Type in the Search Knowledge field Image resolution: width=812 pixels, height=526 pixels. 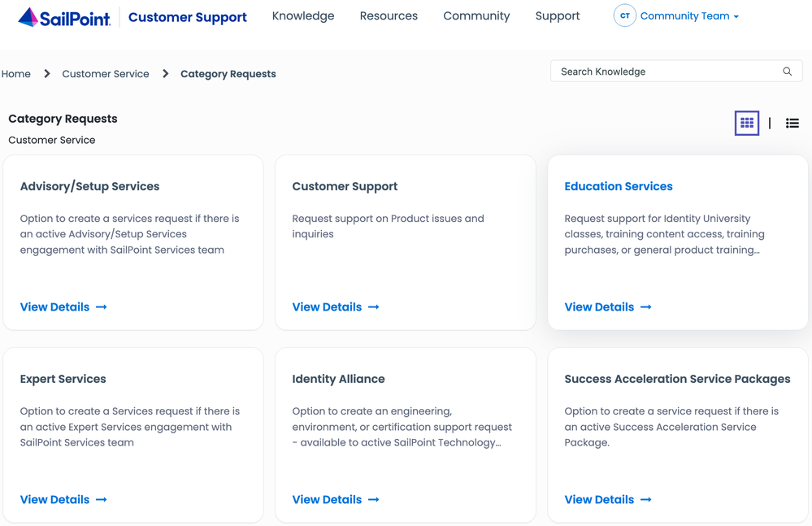point(667,72)
